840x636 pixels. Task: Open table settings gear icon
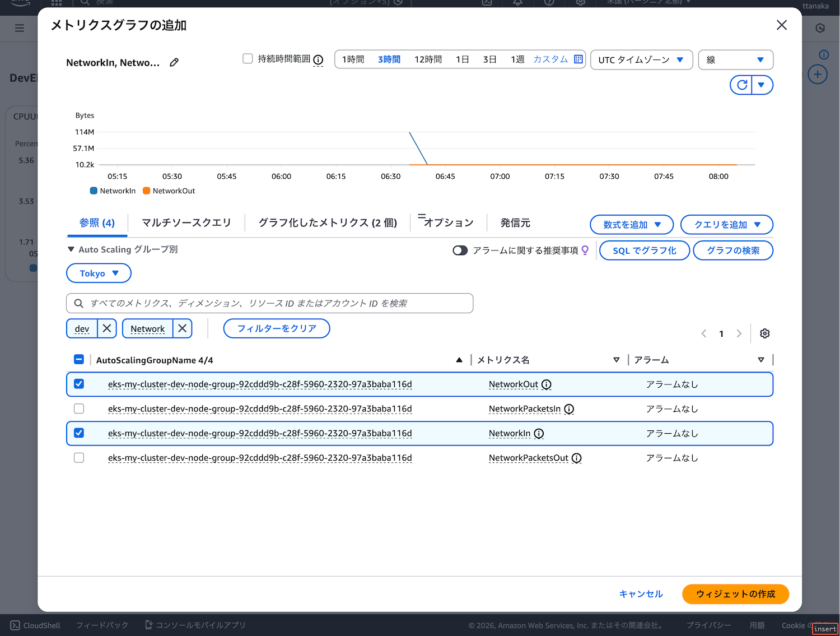pyautogui.click(x=764, y=333)
